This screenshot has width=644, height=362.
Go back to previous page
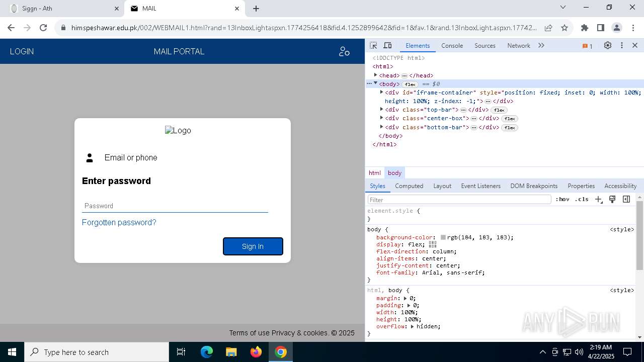point(11,28)
